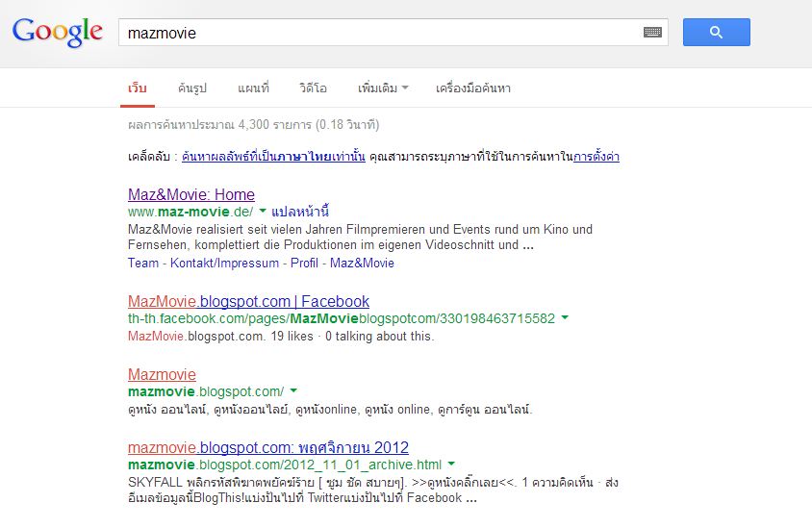Viewport: 812px width, 528px height.
Task: Expand arrow beside the facebook.com result URL
Action: click(565, 317)
